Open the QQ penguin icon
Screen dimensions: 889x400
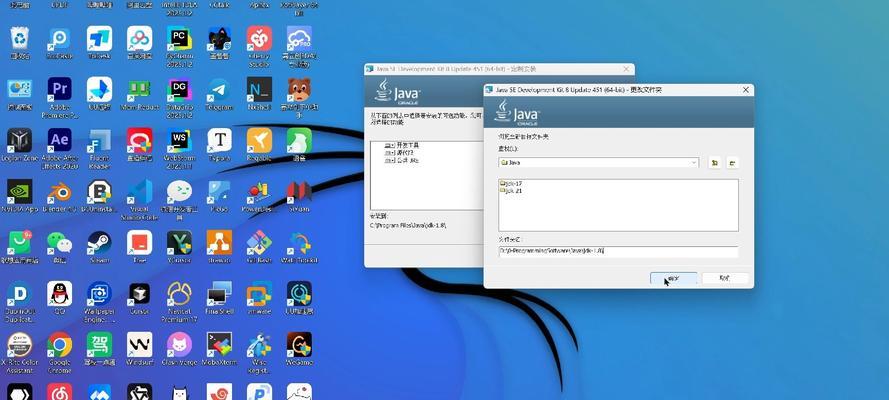coord(60,298)
